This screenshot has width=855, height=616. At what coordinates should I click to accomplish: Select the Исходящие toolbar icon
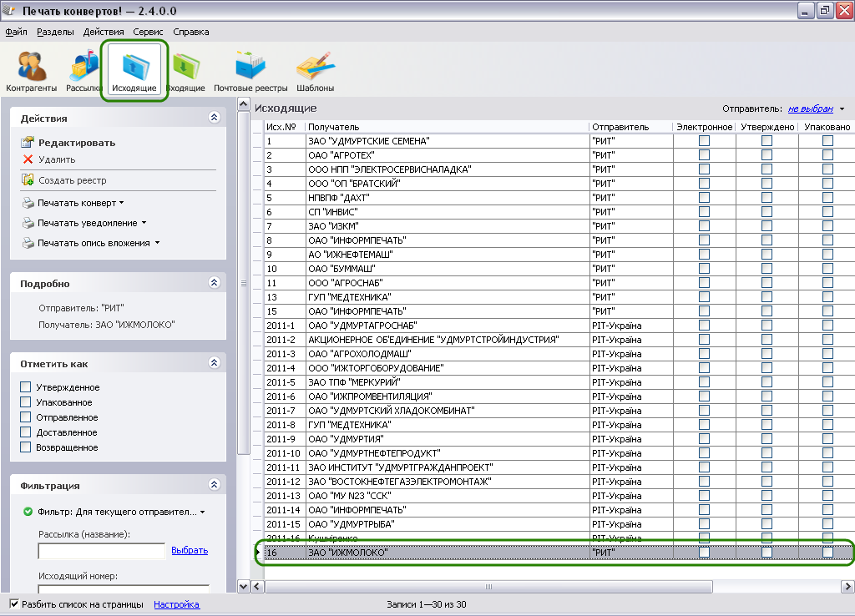(x=134, y=71)
